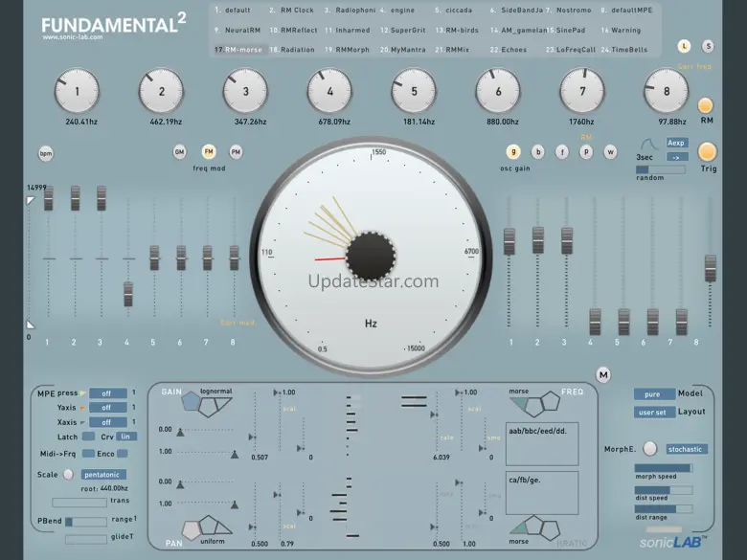Click the round M button
This screenshot has width=747, height=560.
pyautogui.click(x=603, y=374)
